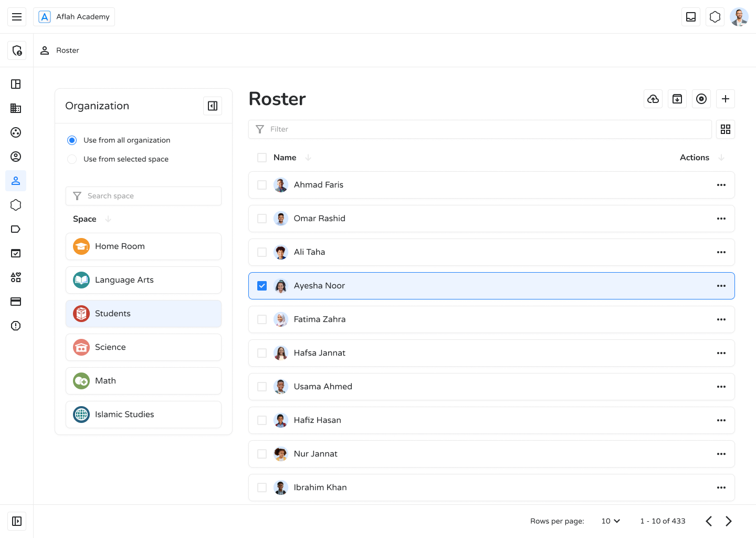
Task: Click the plus icon to add roster member
Action: [x=726, y=99]
